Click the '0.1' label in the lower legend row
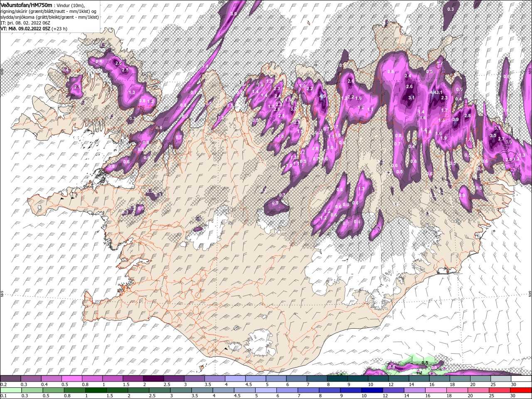 pos(3,396)
